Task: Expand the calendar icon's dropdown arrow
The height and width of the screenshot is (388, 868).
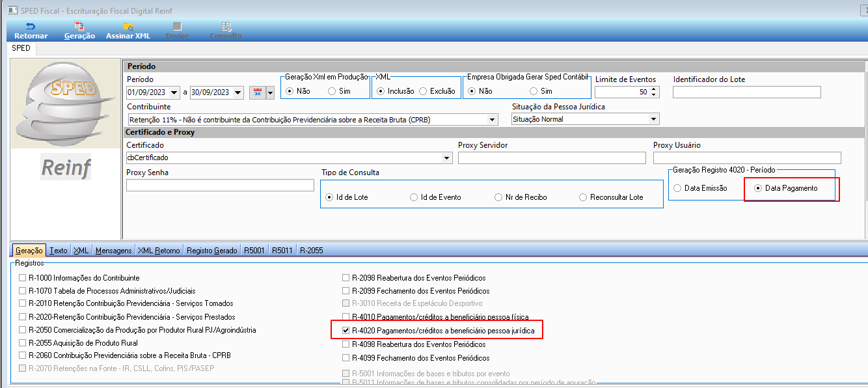Action: [x=271, y=92]
